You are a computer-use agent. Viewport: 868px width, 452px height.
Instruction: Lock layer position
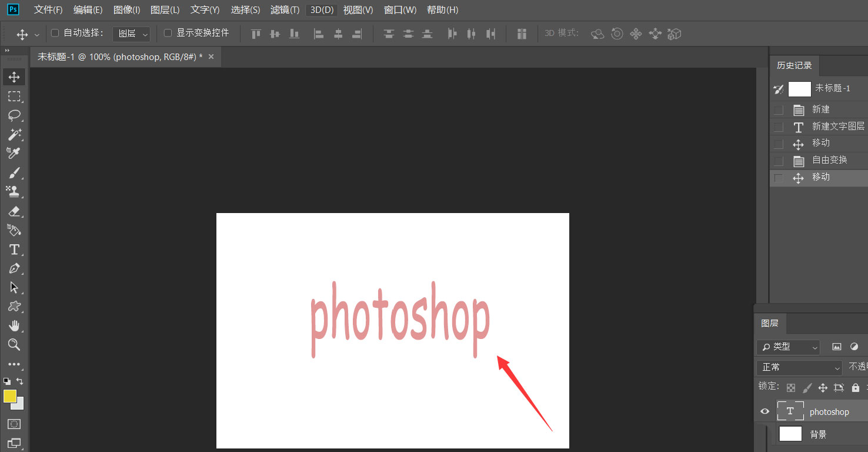(823, 387)
